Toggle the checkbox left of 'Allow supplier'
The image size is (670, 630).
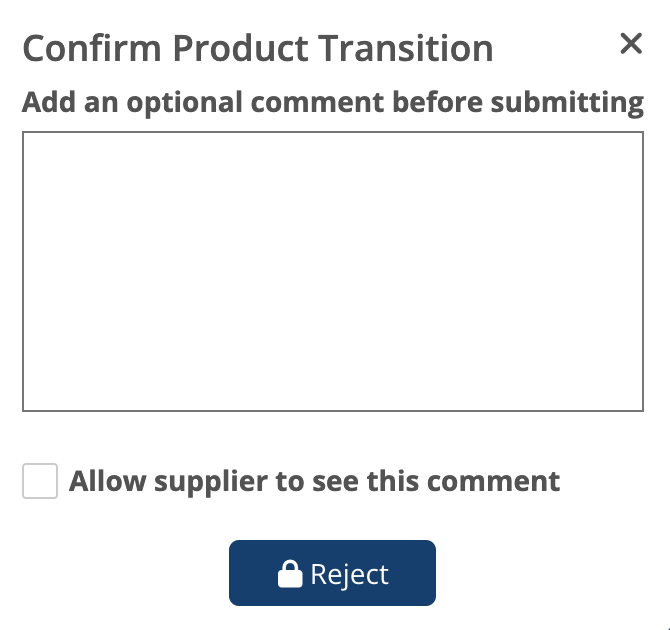click(40, 481)
